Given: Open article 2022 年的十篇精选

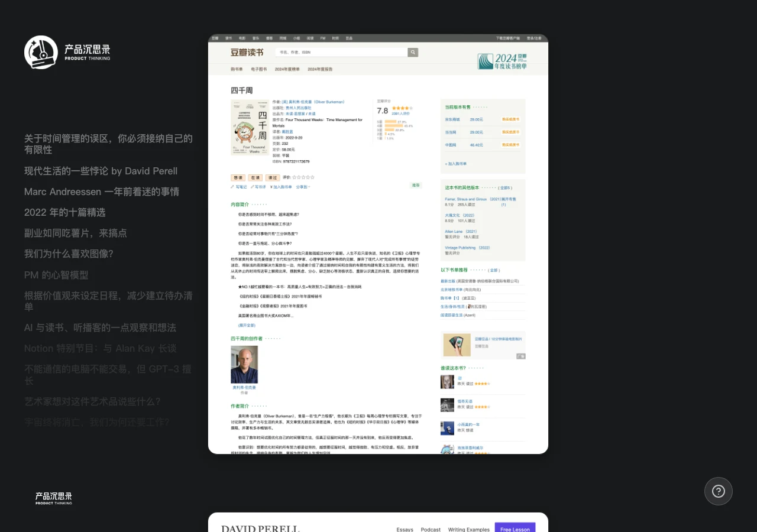Looking at the screenshot, I should (65, 212).
